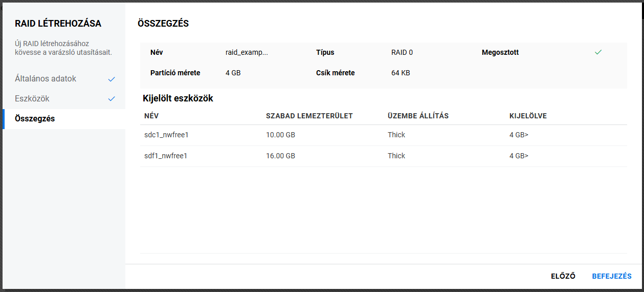
Task: Sort by the Név column header
Action: 151,116
